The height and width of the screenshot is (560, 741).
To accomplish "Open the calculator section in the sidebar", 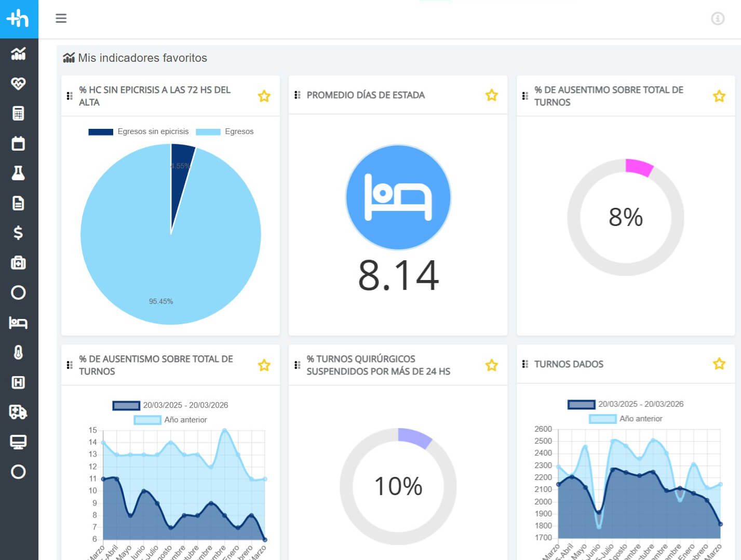I will tap(18, 113).
